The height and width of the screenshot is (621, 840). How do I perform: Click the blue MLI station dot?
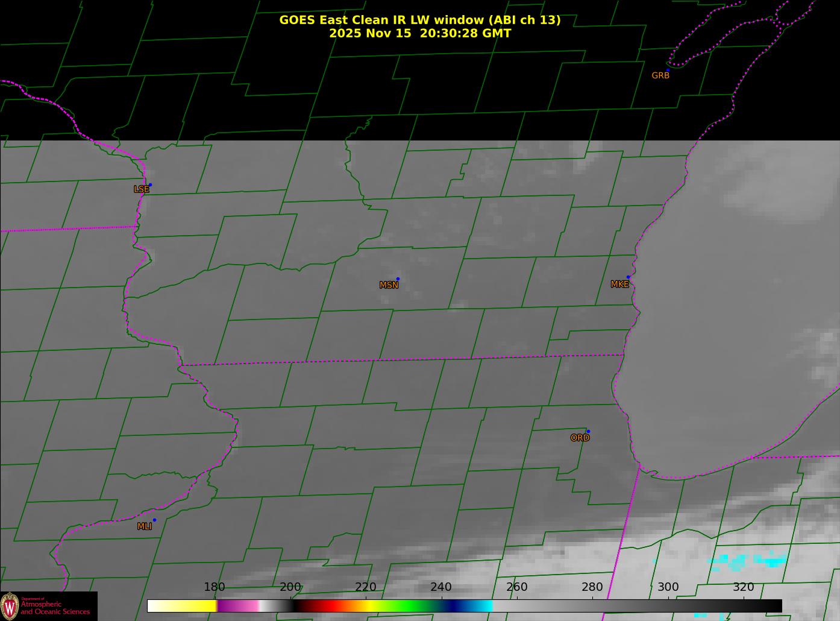pos(154,520)
